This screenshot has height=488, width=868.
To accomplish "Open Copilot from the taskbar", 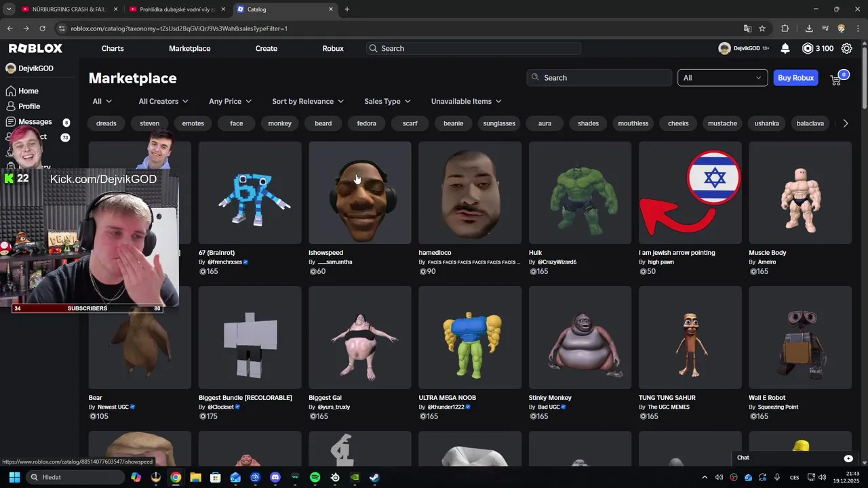I will click(136, 477).
